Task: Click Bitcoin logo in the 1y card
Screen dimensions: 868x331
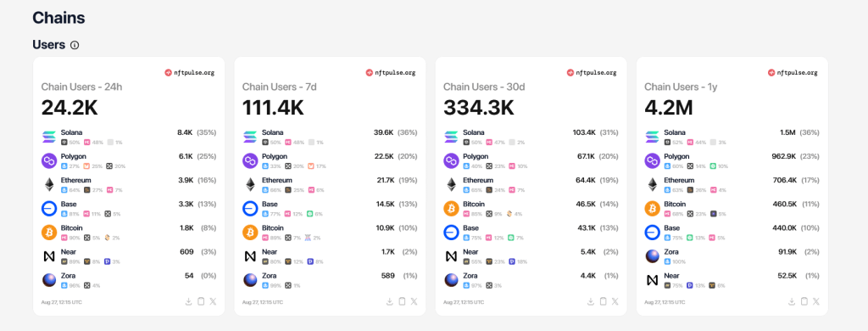Action: [653, 209]
